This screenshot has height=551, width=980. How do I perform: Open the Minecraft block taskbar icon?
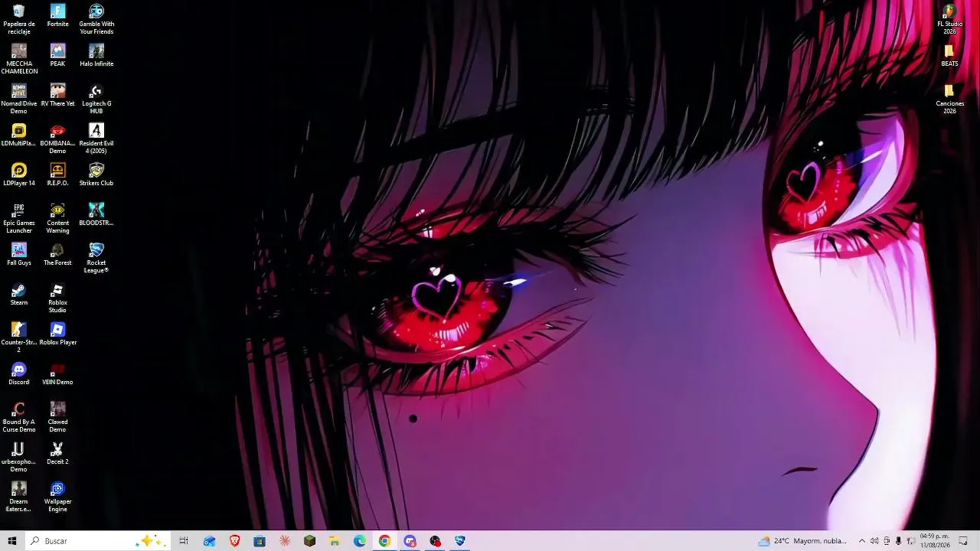309,541
